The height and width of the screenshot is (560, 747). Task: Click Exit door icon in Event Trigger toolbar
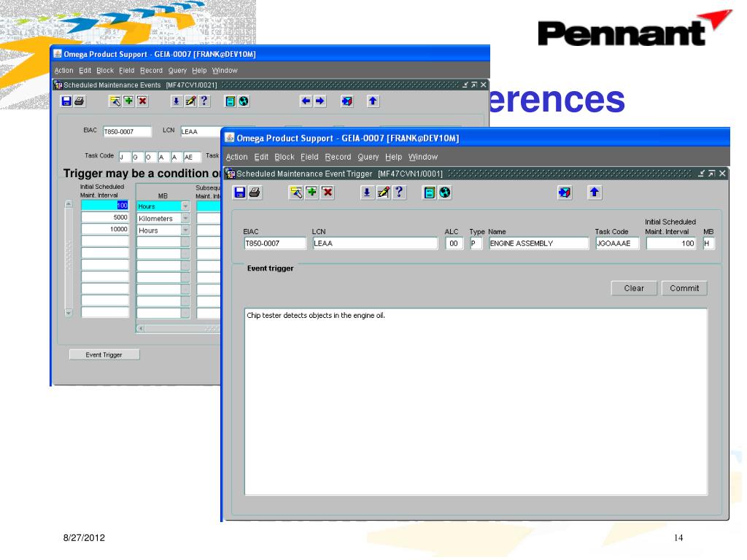[x=565, y=192]
